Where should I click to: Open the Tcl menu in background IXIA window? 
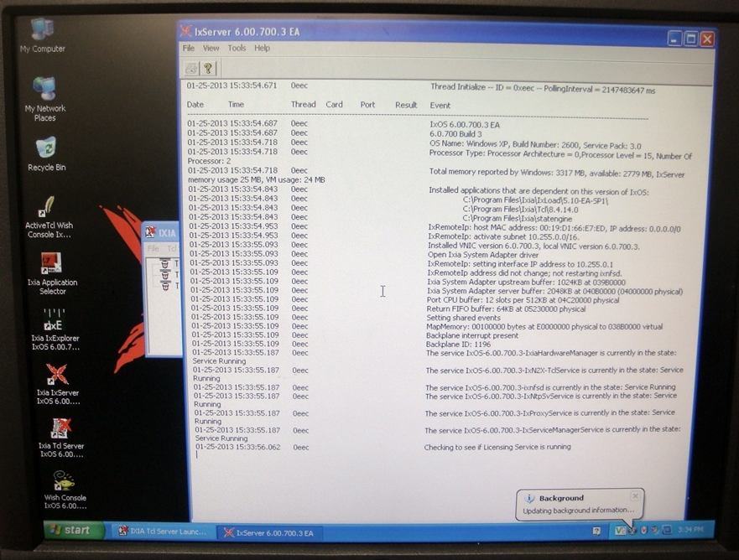(172, 249)
